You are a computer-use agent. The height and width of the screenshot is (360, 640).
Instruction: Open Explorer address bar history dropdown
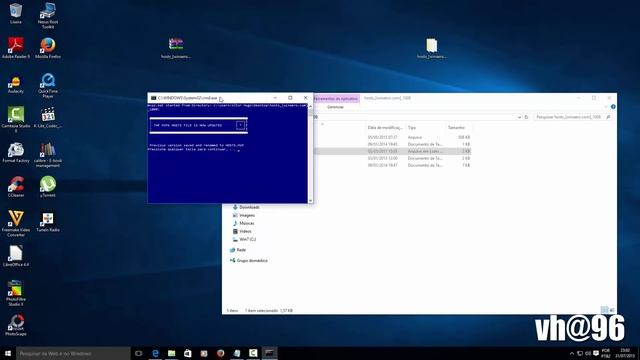point(519,117)
